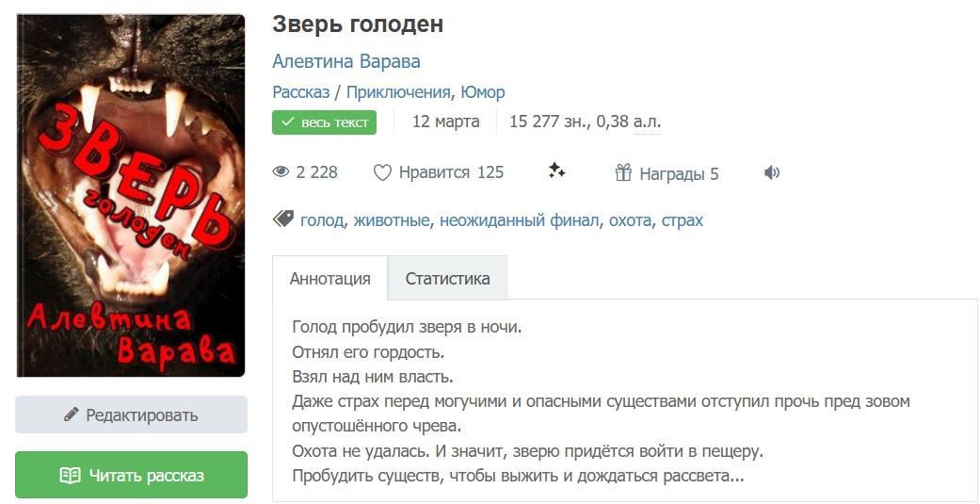Viewport: 980px width, 504px height.
Task: Click the охота tag
Action: (x=630, y=220)
